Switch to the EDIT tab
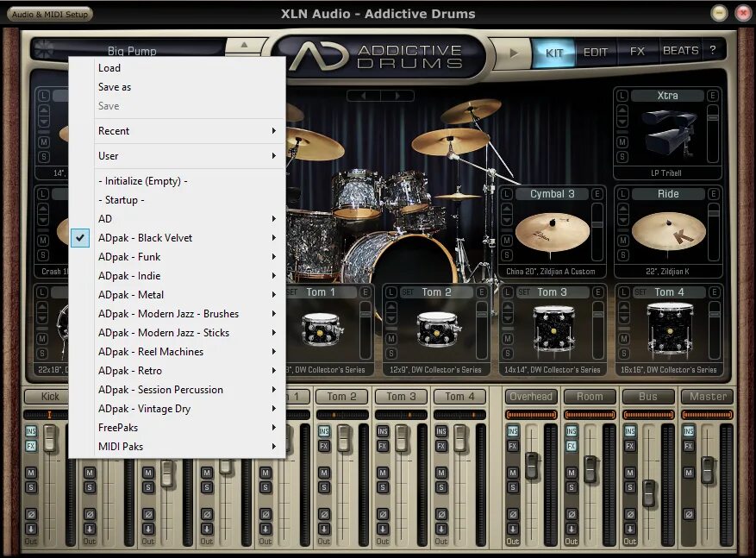Screen dimensions: 756x558 tap(596, 52)
